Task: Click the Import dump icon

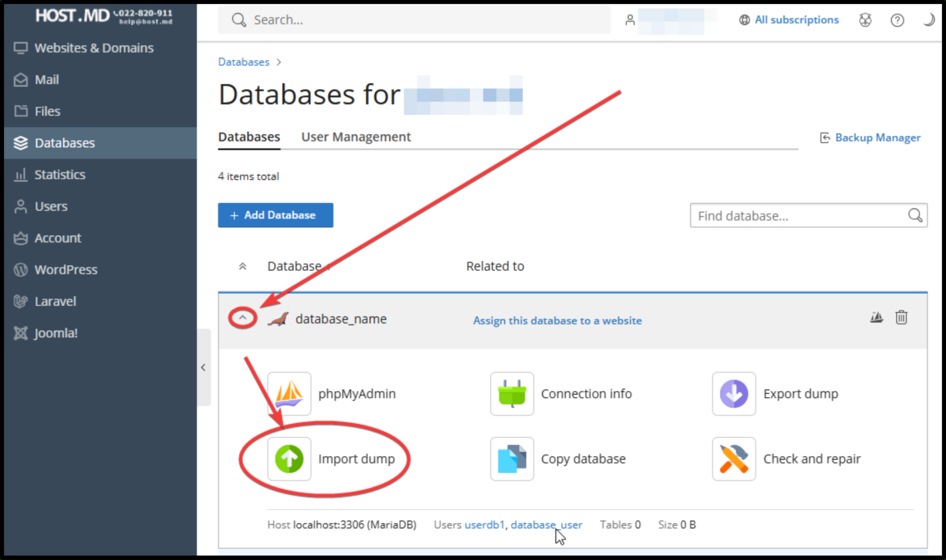Action: 289,459
